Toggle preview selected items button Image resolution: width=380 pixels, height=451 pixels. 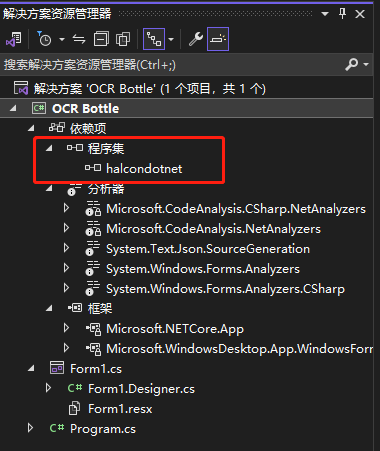218,39
